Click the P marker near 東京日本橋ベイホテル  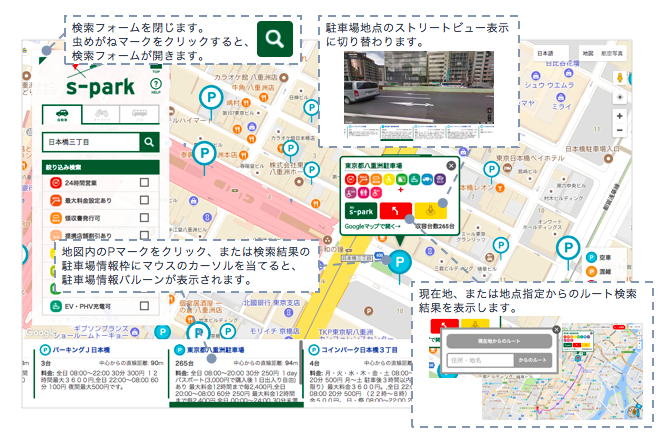click(492, 169)
